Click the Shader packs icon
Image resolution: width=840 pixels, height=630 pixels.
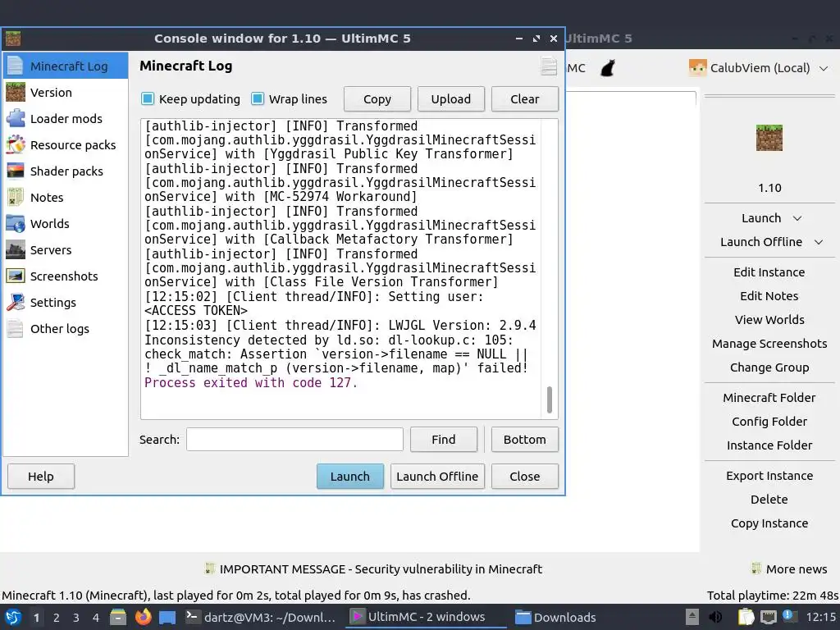coord(16,171)
